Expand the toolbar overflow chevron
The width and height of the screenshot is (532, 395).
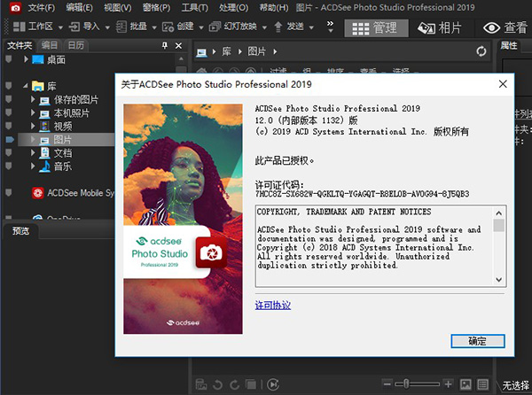coord(330,27)
